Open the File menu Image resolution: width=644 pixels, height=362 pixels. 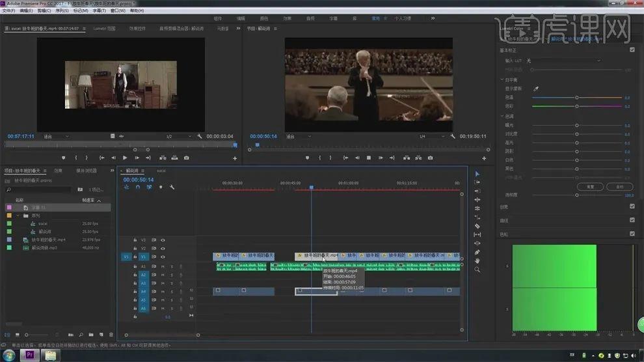click(x=8, y=10)
